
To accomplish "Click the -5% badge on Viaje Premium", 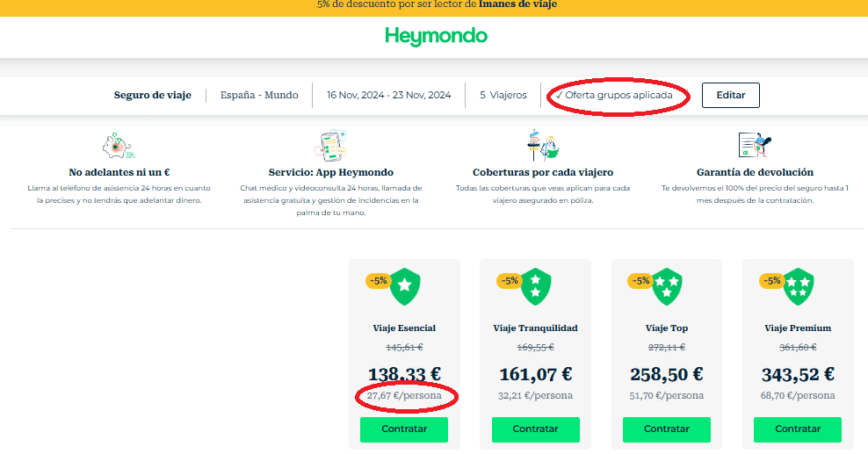I will pyautogui.click(x=772, y=281).
